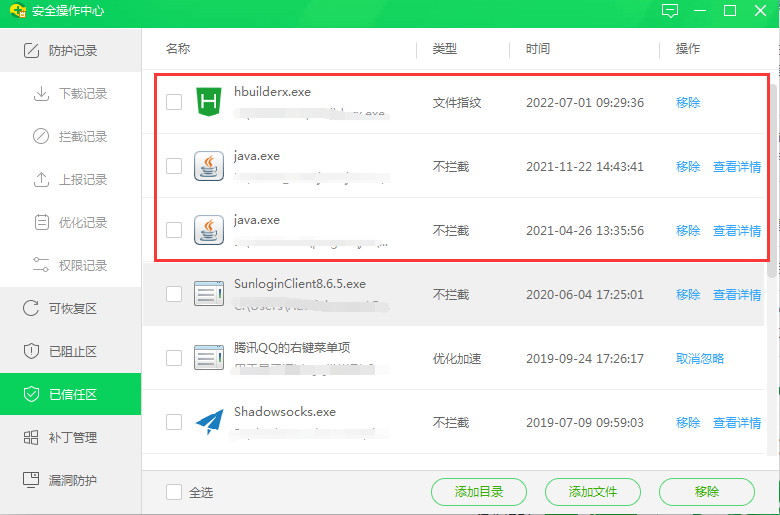Open the feedback message icon in title bar
Screen dimensions: 780x515
tap(670, 11)
